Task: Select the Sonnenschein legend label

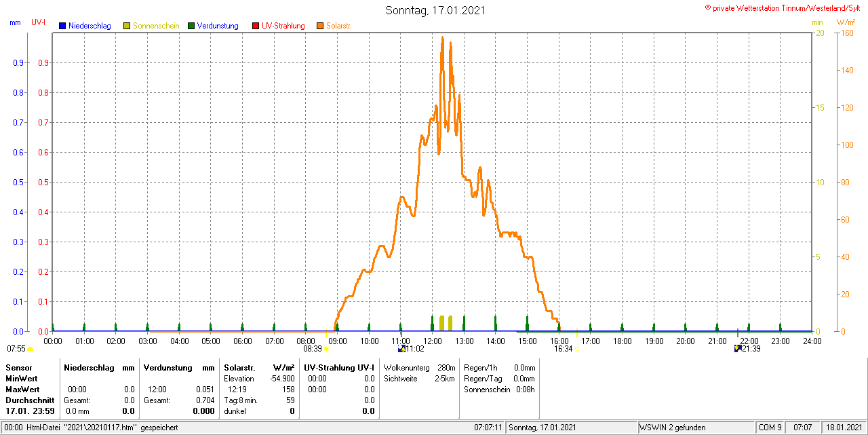Action: click(x=156, y=26)
